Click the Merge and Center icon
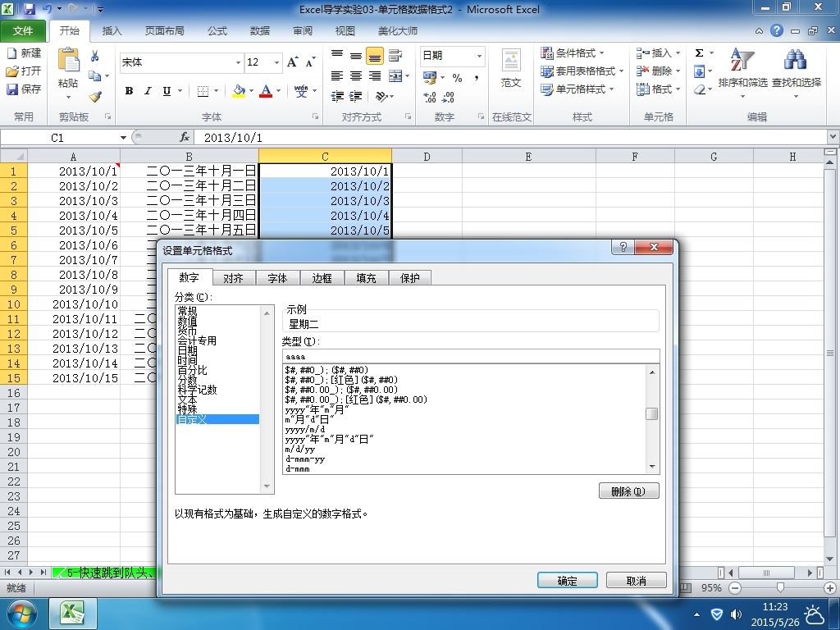This screenshot has height=630, width=840. (395, 76)
